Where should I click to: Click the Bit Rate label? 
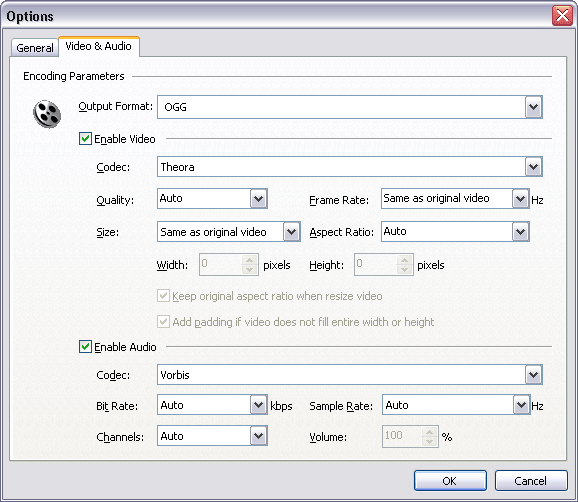tap(117, 406)
